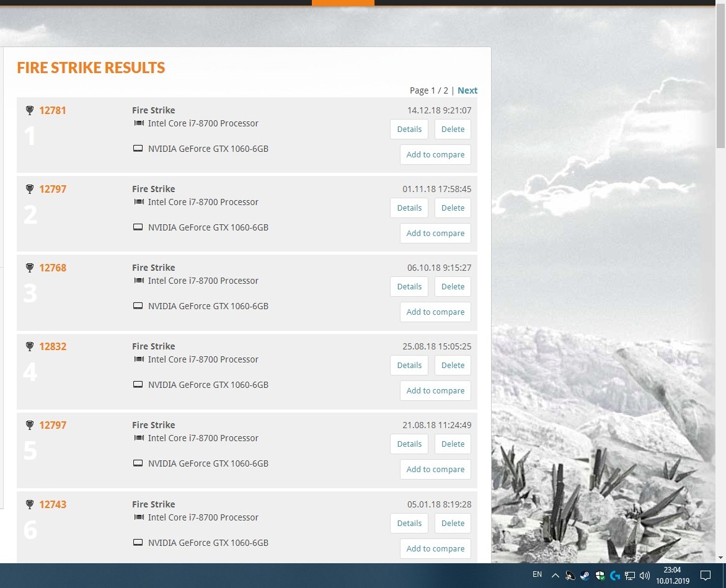Click timestamp 05.01.18 8:19:28
Screen dimensions: 726x588
440,505
